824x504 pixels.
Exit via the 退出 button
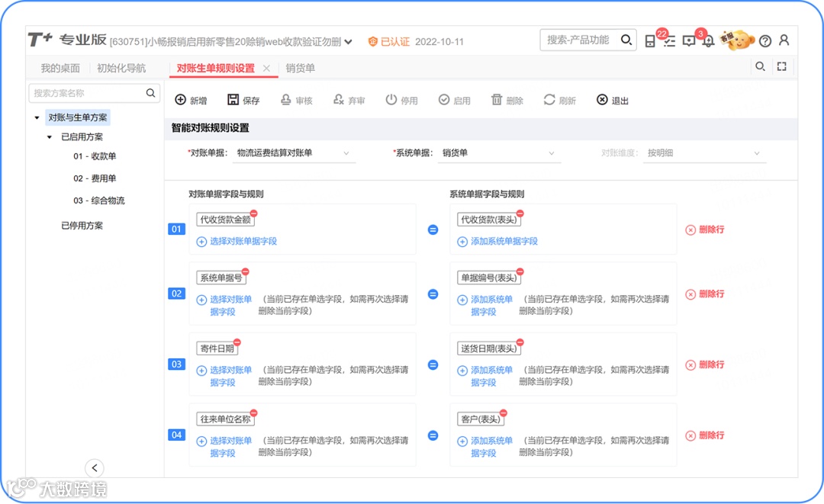tap(613, 100)
